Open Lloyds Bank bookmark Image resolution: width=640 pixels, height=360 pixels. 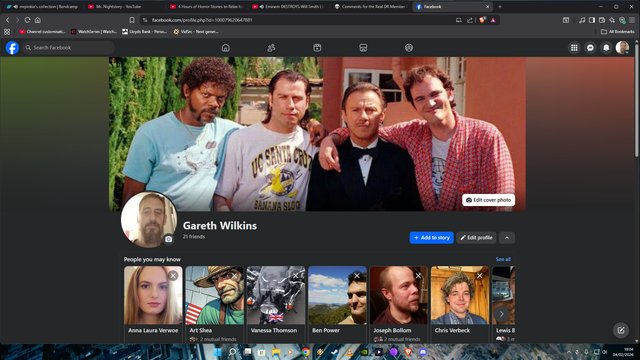click(144, 31)
